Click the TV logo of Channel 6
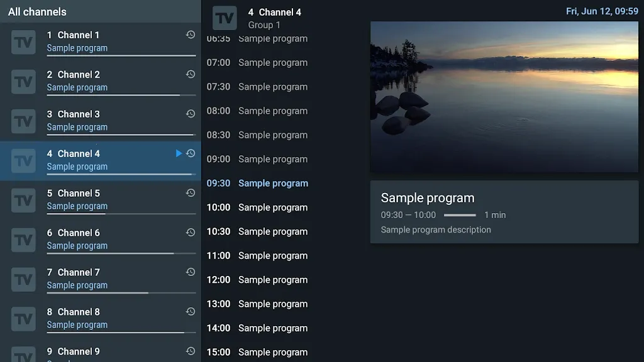This screenshot has height=362, width=644. pos(24,239)
